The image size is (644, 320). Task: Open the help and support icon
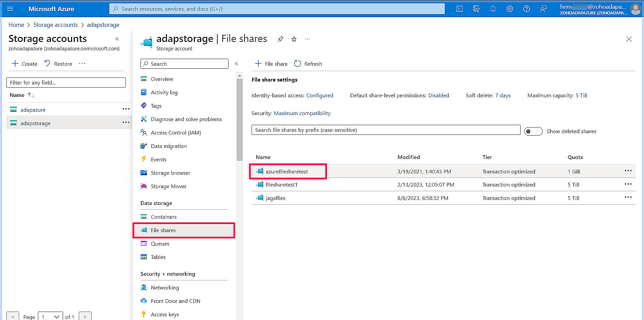(x=526, y=9)
